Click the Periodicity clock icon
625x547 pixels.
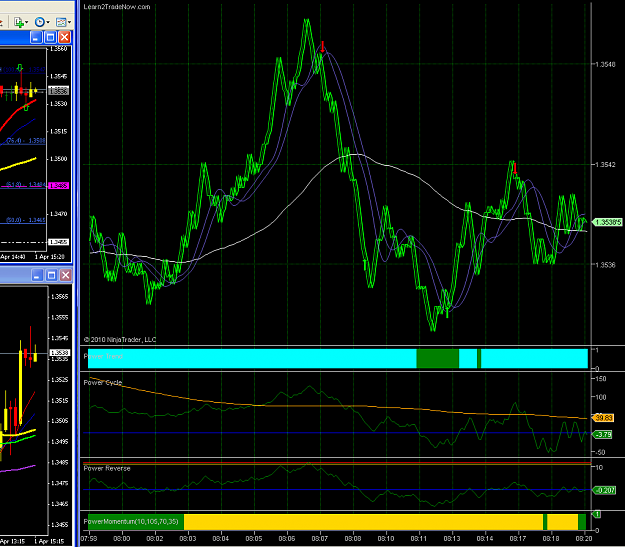click(39, 22)
